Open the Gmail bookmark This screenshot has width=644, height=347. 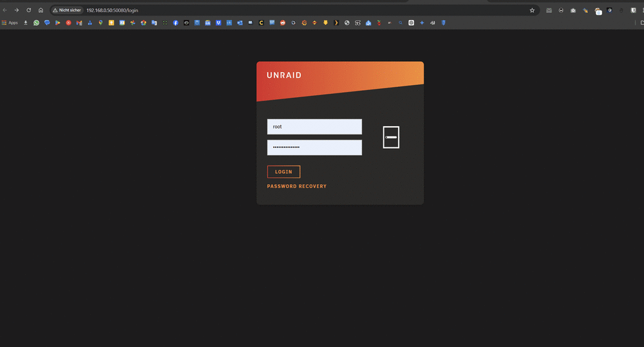[79, 23]
